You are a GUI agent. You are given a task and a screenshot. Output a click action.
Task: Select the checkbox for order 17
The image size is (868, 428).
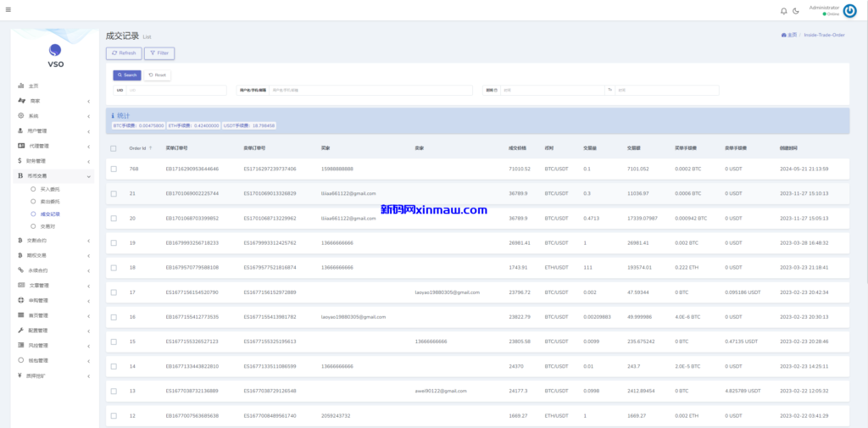click(114, 292)
